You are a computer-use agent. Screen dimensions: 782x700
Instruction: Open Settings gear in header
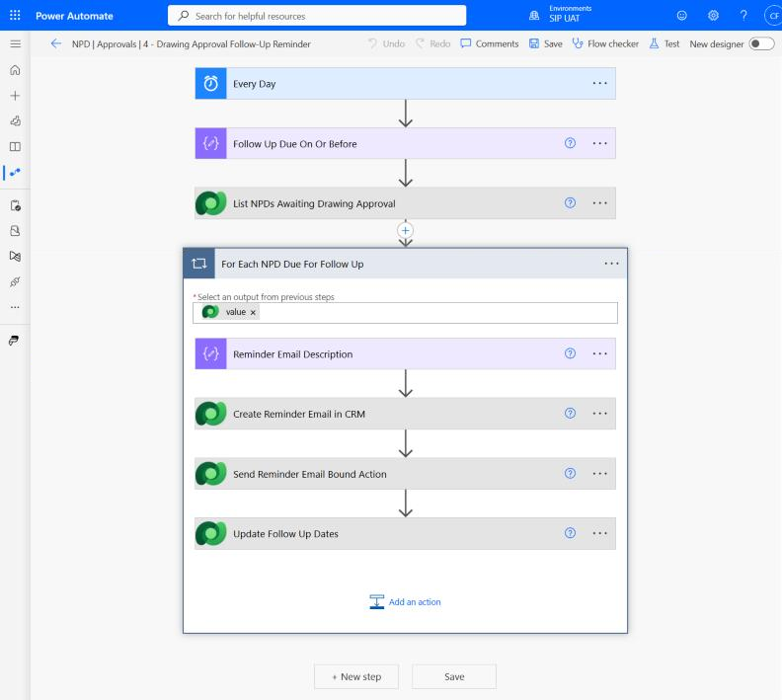[713, 16]
